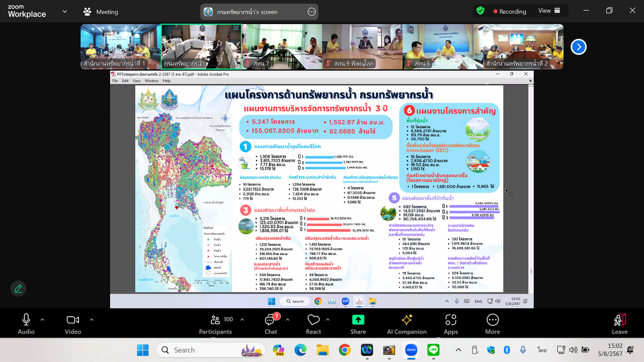The height and width of the screenshot is (362, 644).
Task: Expand the caret next to React
Action: pos(328,319)
